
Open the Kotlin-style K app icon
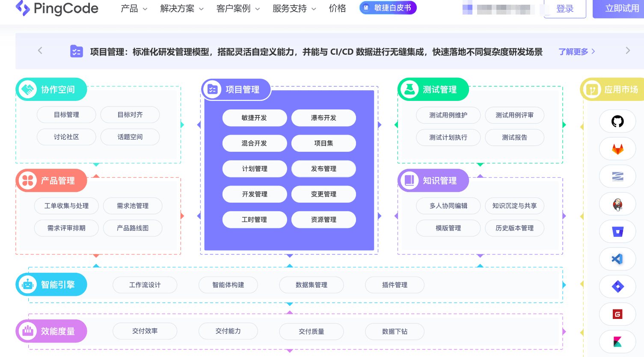click(617, 342)
